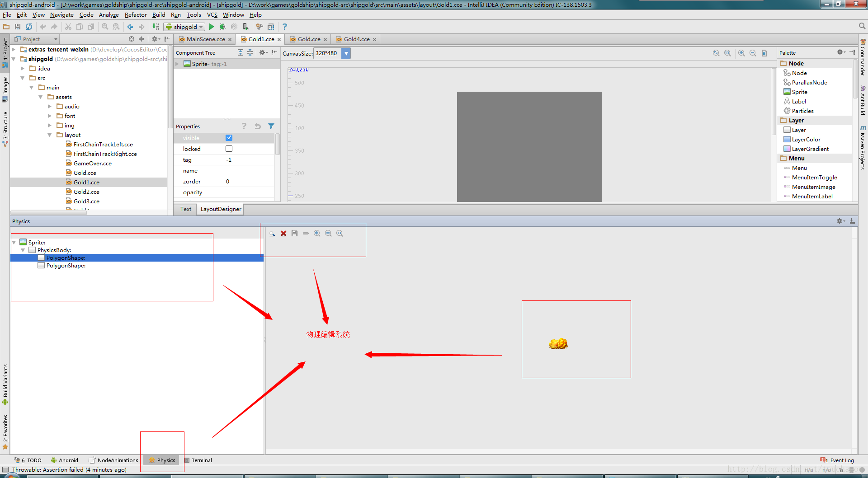This screenshot has height=478, width=868.
Task: Collapse all in Component Tree header
Action: click(250, 52)
